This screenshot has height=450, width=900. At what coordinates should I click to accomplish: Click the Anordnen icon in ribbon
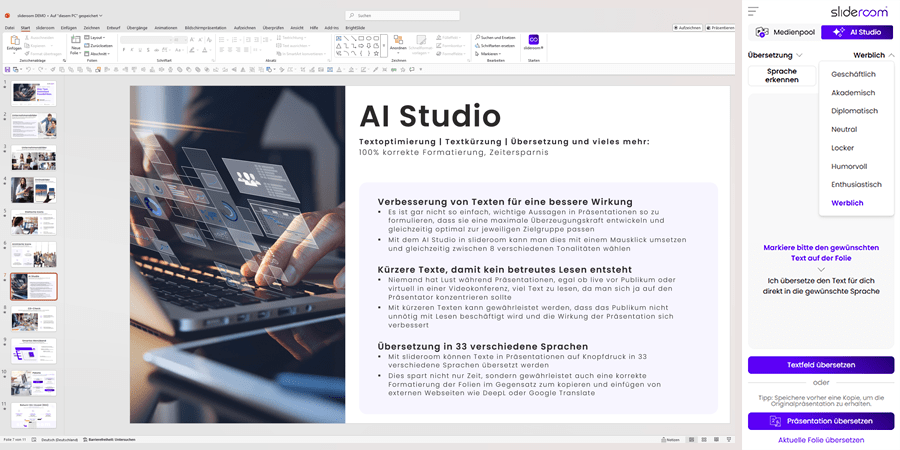point(397,42)
